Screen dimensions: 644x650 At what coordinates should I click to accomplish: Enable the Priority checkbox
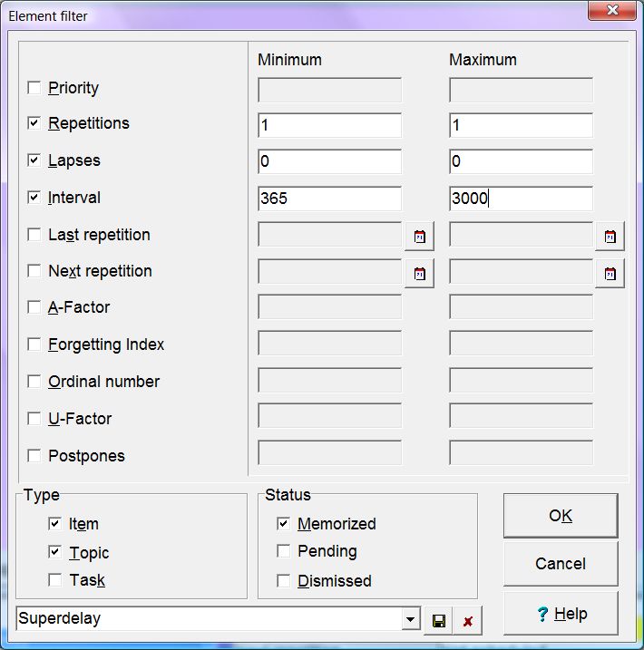[x=34, y=88]
